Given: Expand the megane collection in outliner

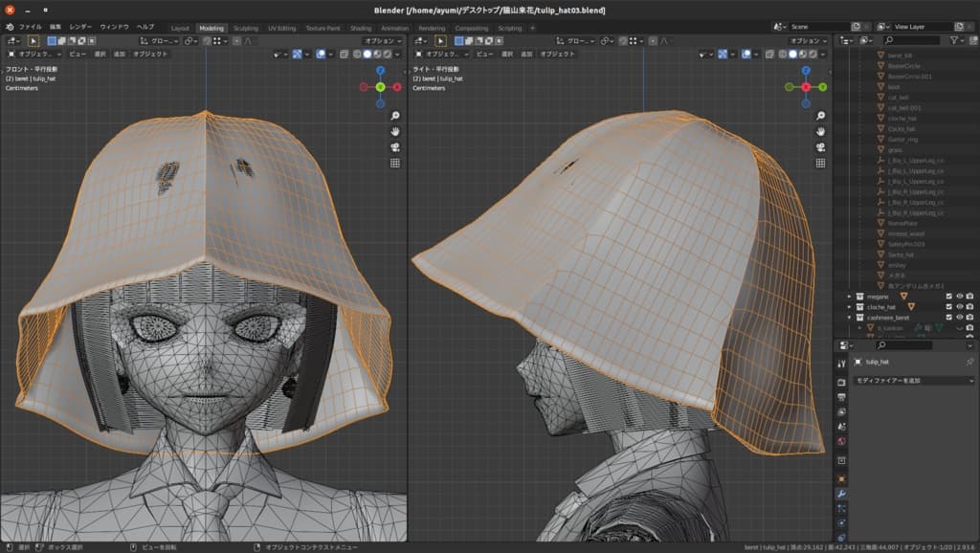Looking at the screenshot, I should pyautogui.click(x=849, y=296).
